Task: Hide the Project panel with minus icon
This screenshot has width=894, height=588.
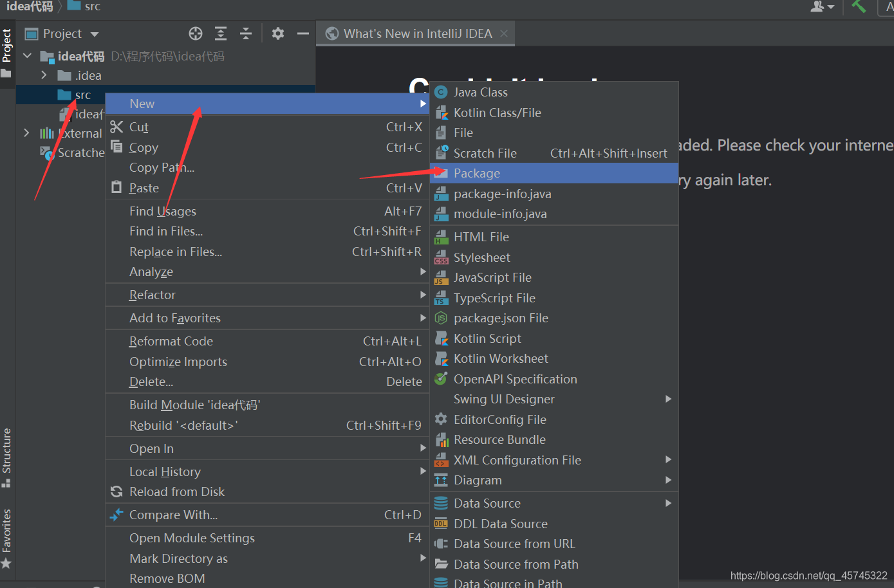Action: (303, 33)
